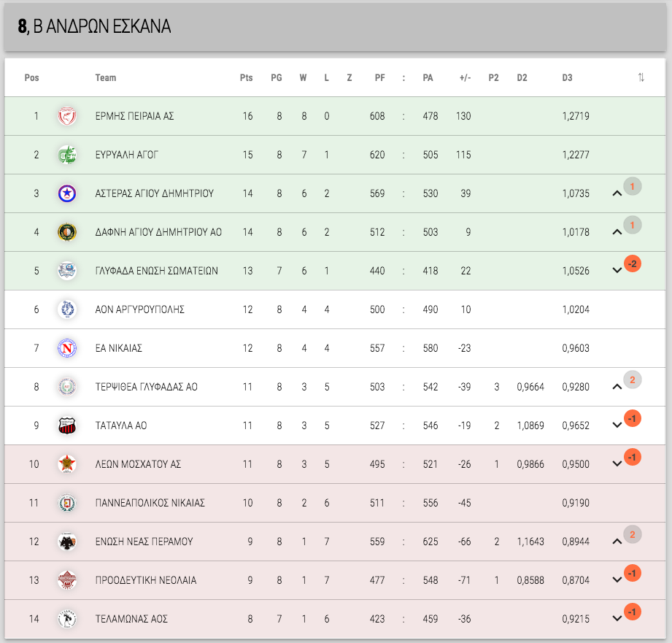Screen dimensions: 672x643
Task: Click the ΕΥΡΥΑΛΗ ΑΓΟΓ green team logo
Action: pyautogui.click(x=67, y=155)
